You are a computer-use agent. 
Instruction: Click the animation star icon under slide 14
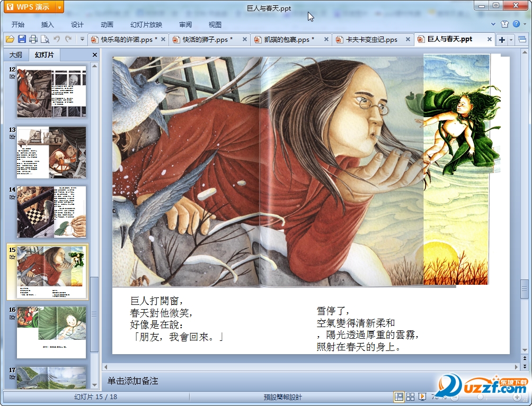coord(13,197)
